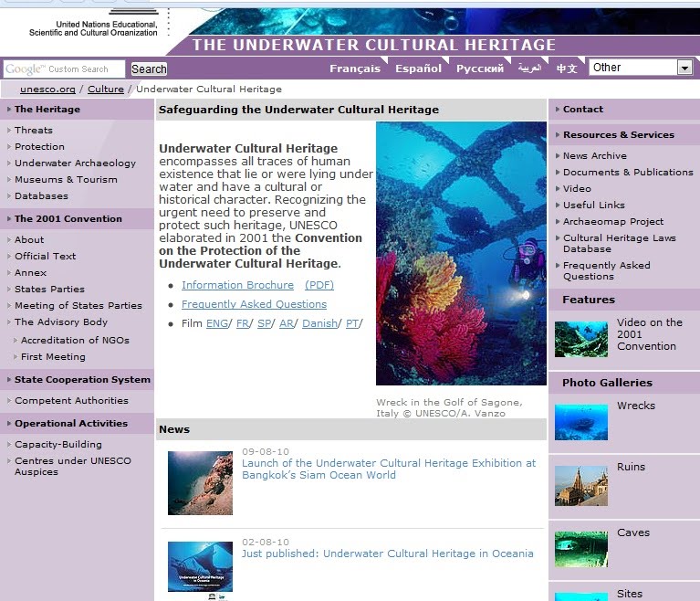Open Bangkok Siam Ocean World exhibition news
Viewport: 700px width, 601px height.
[389, 469]
